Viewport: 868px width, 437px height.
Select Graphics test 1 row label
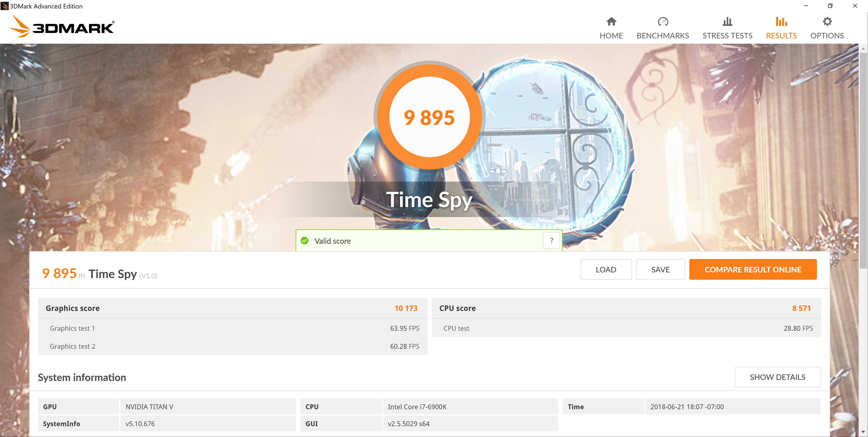(x=72, y=328)
